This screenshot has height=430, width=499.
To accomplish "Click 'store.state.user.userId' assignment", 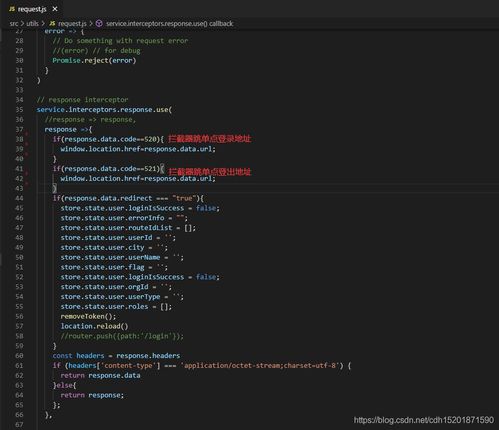I will tap(118, 238).
